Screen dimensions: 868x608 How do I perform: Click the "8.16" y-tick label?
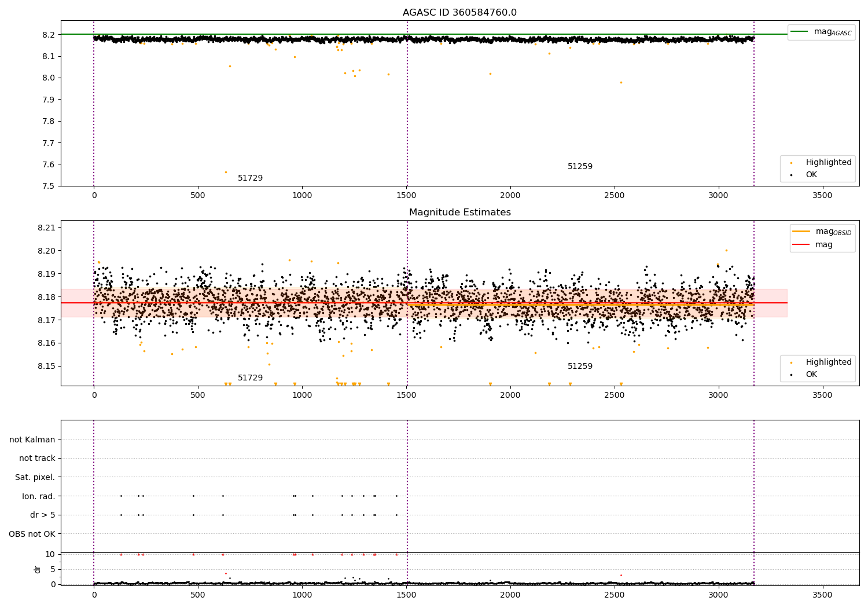47,343
